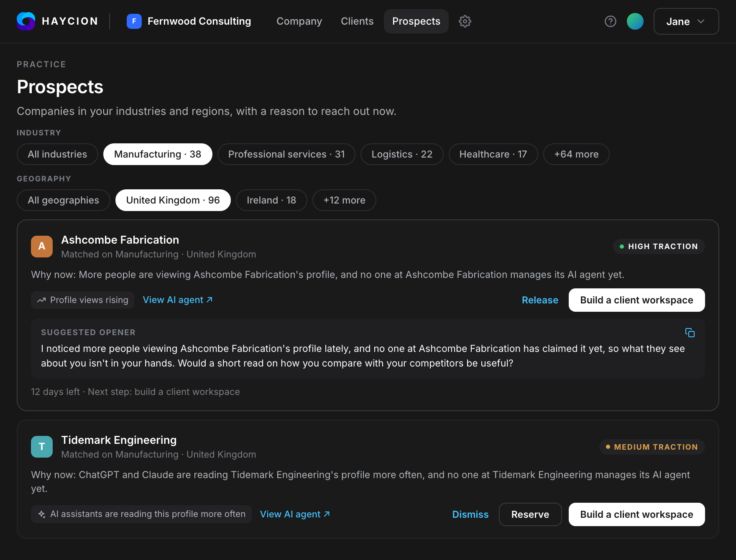View AI agent for Tidemark Engineering
Screen dimensions: 736x560
pyautogui.click(x=295, y=514)
